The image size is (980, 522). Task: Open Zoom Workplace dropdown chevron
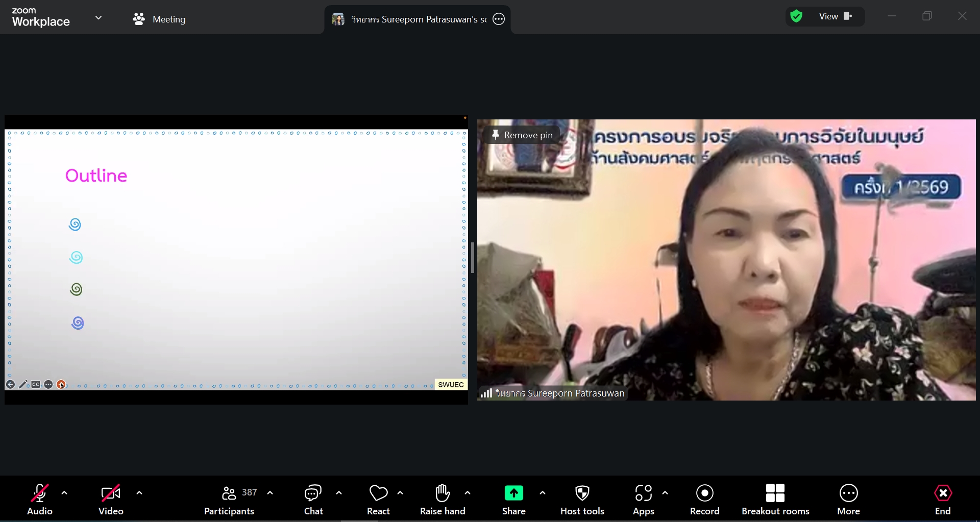tap(99, 18)
